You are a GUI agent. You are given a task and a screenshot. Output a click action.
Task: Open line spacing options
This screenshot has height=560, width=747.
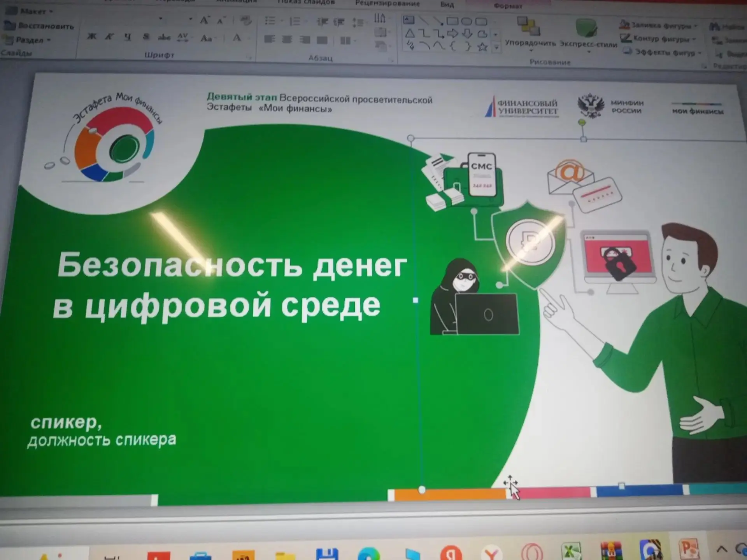358,23
